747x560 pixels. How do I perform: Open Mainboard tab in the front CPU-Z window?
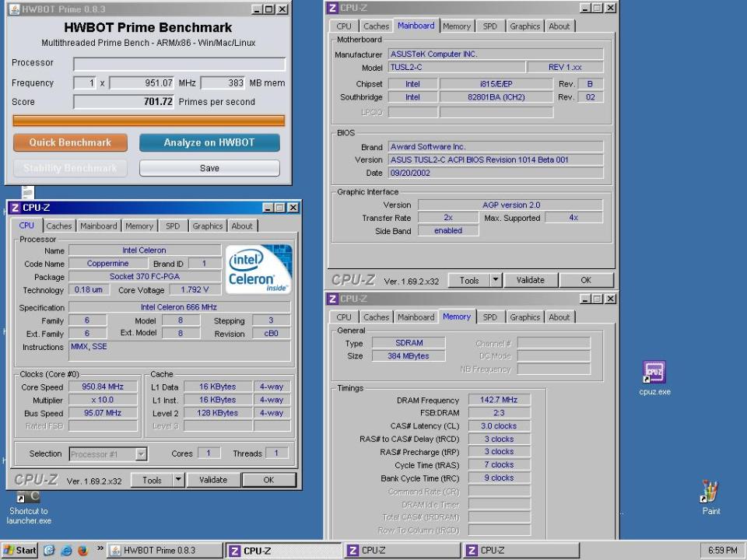point(98,226)
